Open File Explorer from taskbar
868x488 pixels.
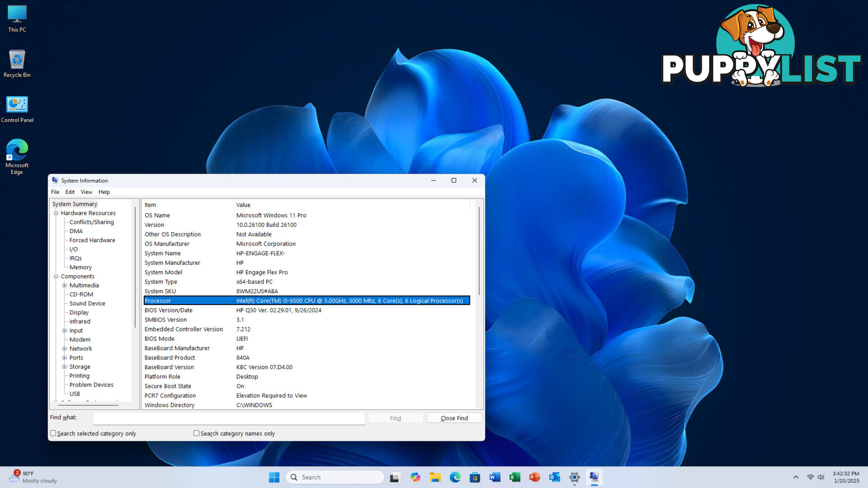tap(435, 477)
